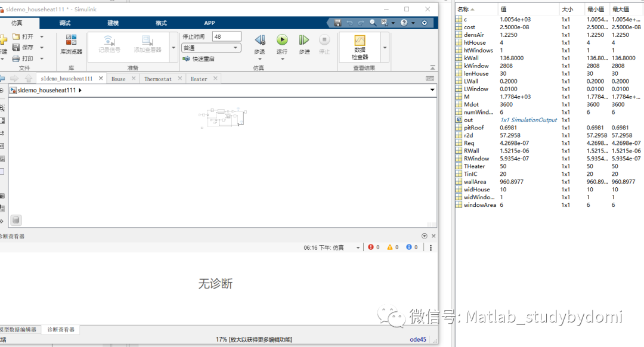Open the 数据检查器 data inspector
This screenshot has height=347, width=644.
click(360, 46)
